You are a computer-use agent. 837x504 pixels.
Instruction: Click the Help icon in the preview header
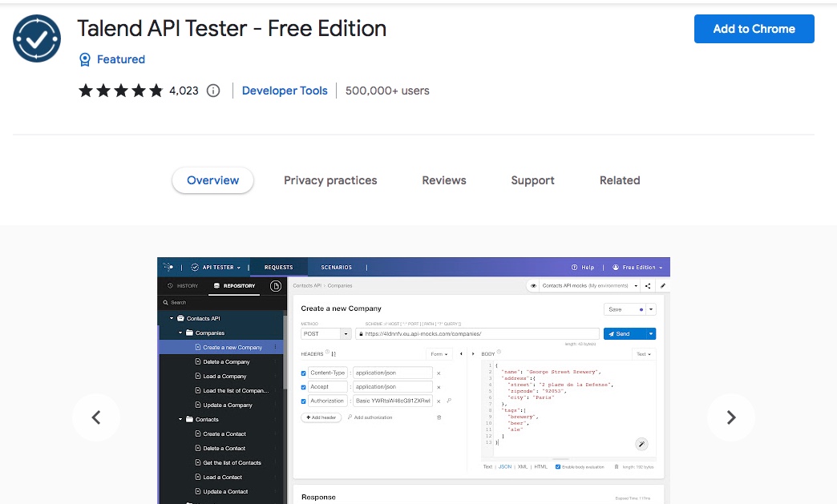(x=574, y=267)
